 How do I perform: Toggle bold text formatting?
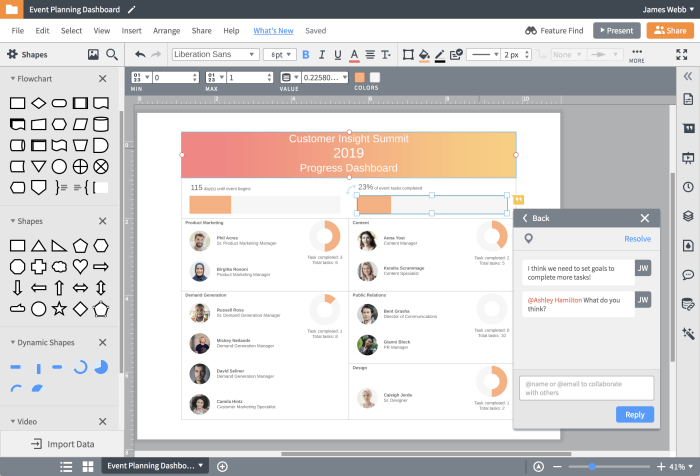point(306,54)
